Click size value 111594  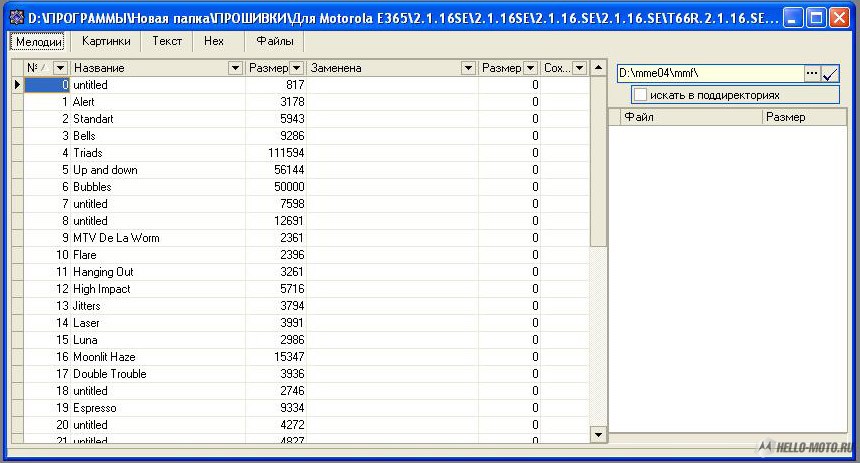[x=286, y=153]
